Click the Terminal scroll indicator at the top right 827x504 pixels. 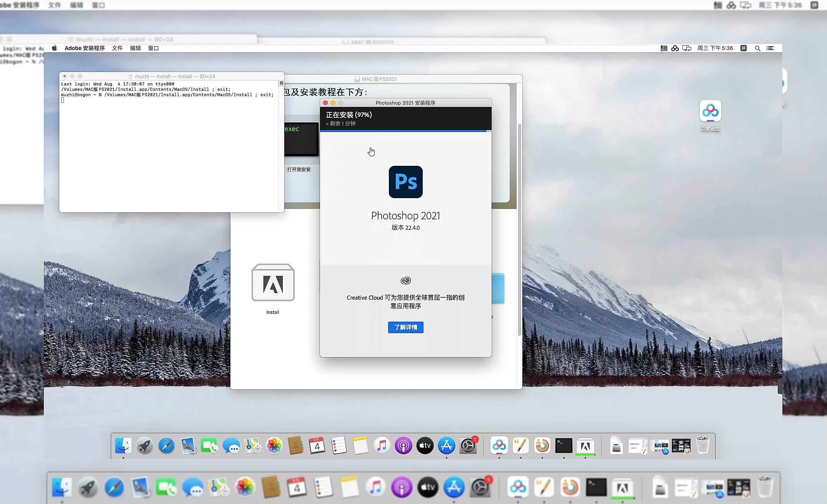(x=282, y=83)
